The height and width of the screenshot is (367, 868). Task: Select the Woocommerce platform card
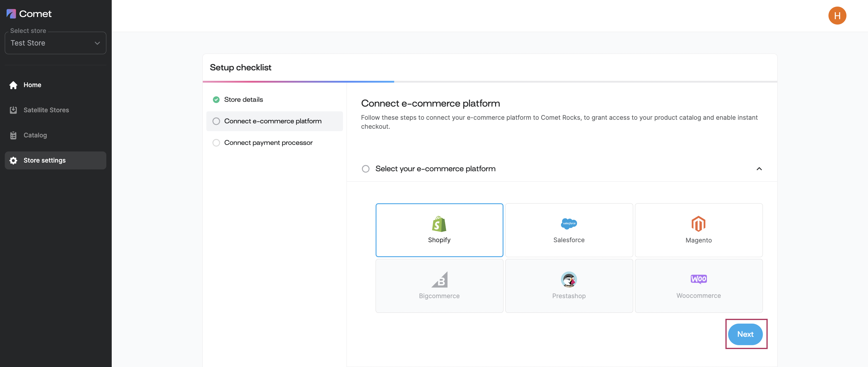tap(698, 286)
